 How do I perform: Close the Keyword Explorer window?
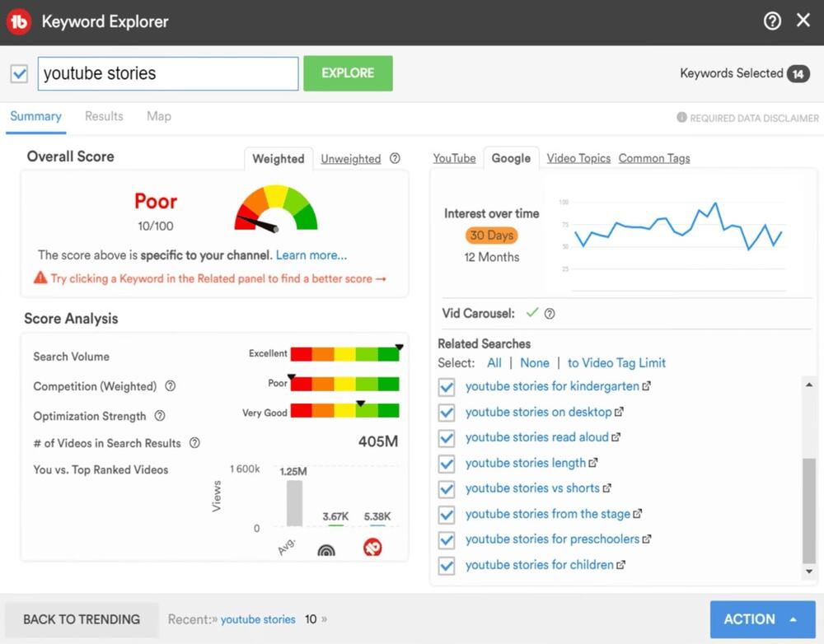[803, 21]
